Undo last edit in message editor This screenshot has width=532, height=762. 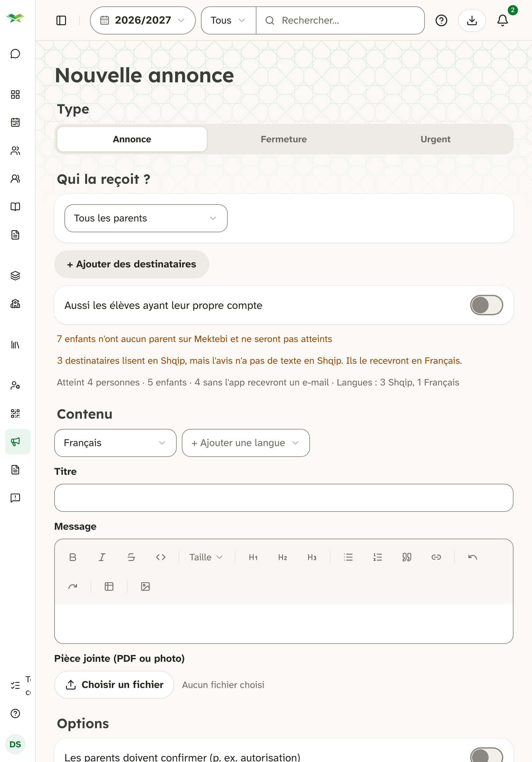point(472,557)
